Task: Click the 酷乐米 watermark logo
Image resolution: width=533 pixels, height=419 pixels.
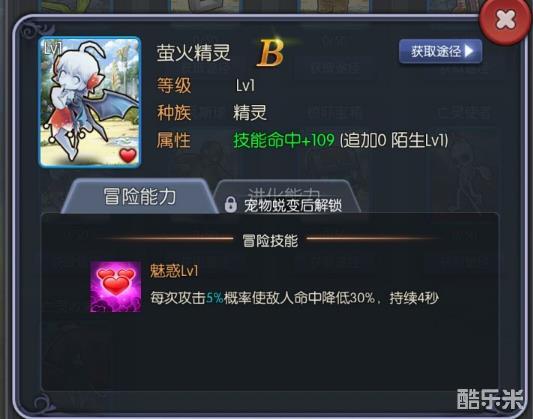Action: 490,399
